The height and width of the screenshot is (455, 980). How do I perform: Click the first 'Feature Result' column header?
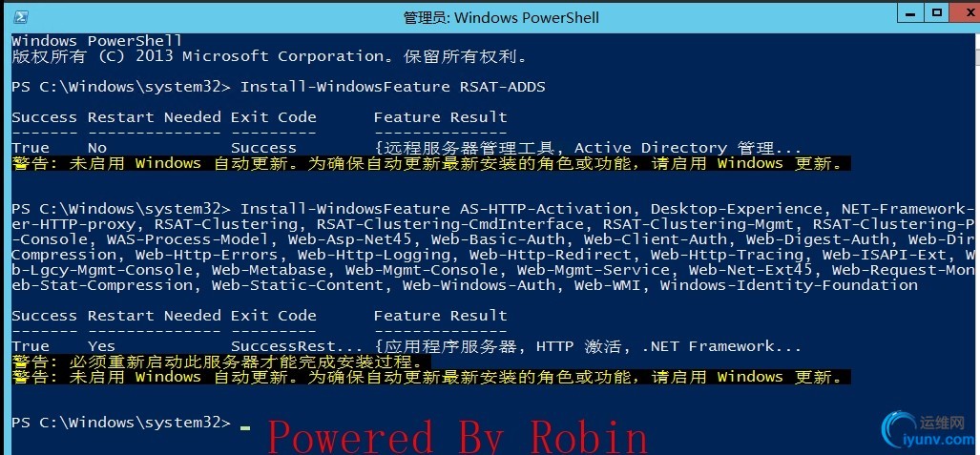click(x=441, y=117)
